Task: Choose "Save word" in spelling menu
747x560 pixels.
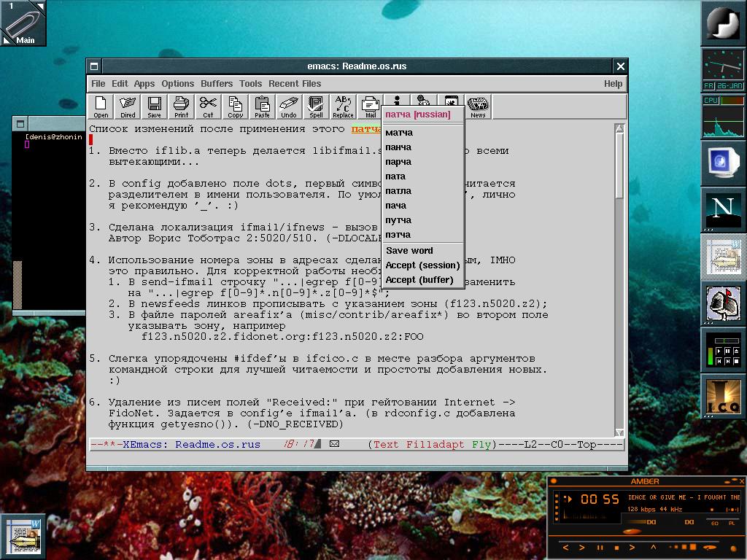Action: (409, 251)
